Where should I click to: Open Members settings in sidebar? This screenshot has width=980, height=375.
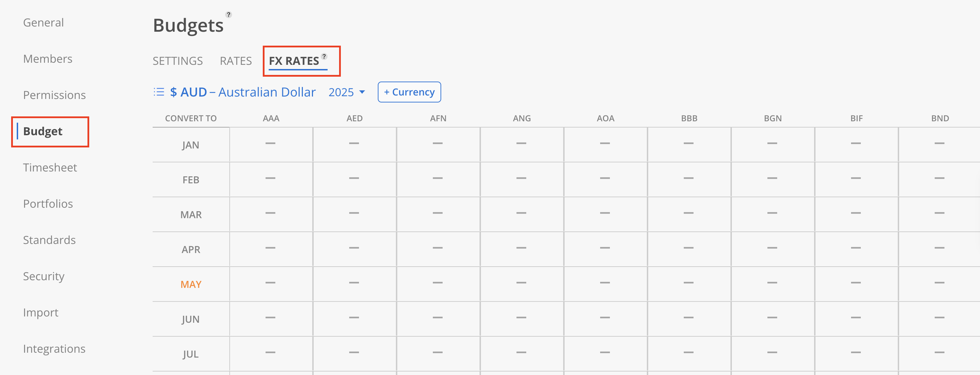click(47, 59)
